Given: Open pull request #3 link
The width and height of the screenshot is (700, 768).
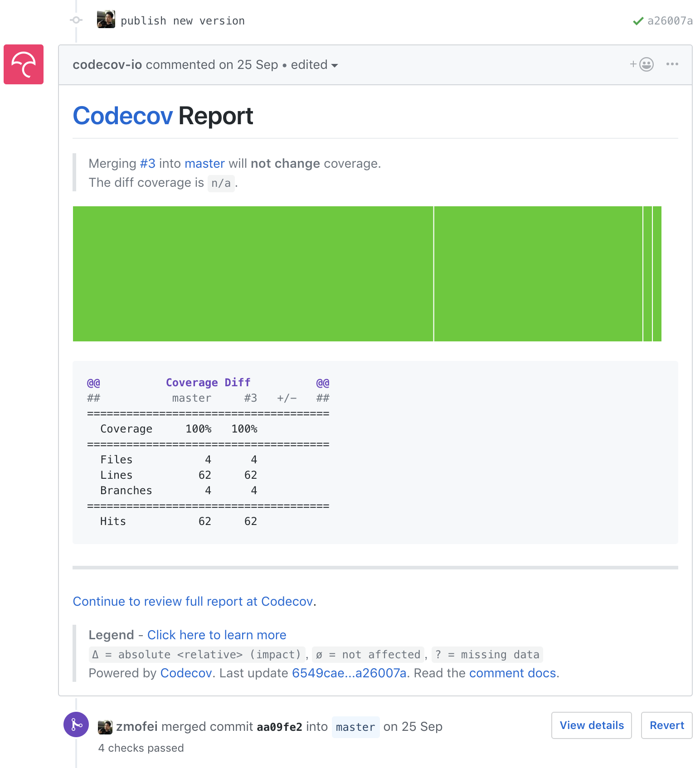Looking at the screenshot, I should pyautogui.click(x=148, y=163).
